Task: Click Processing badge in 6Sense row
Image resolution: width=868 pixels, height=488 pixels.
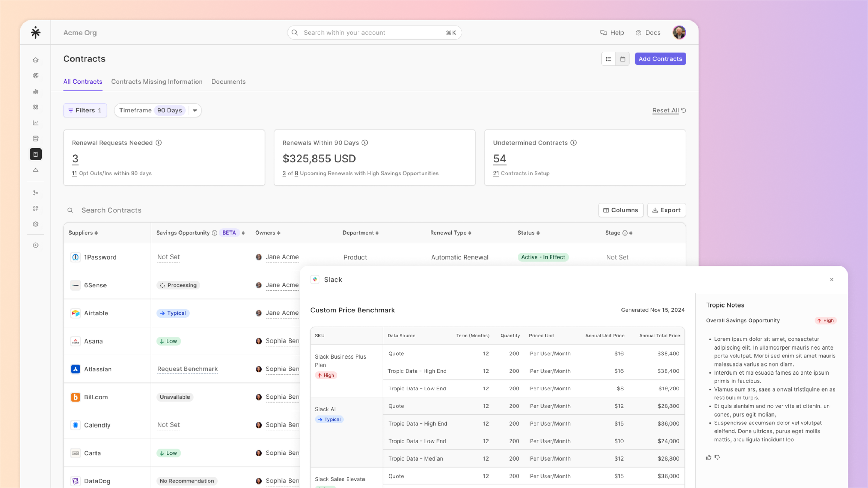Action: [178, 285]
